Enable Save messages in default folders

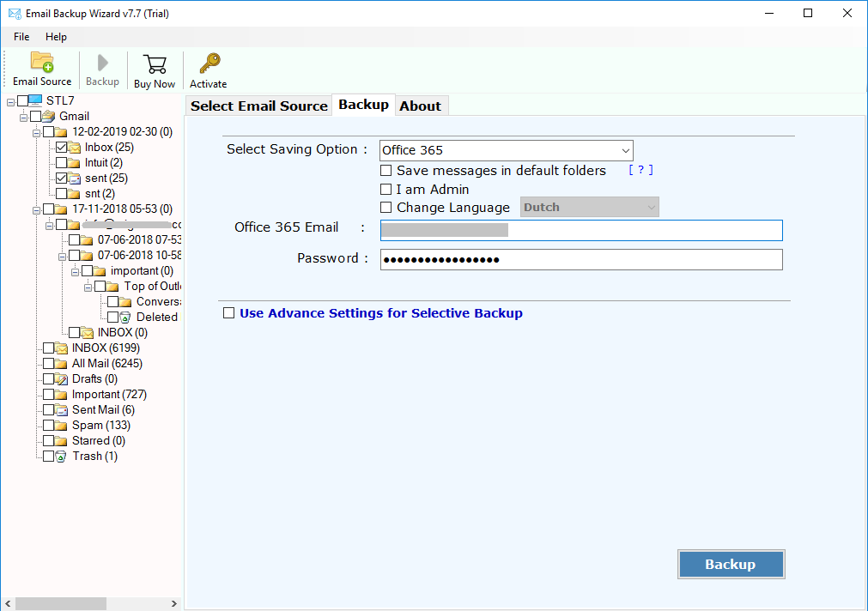385,171
